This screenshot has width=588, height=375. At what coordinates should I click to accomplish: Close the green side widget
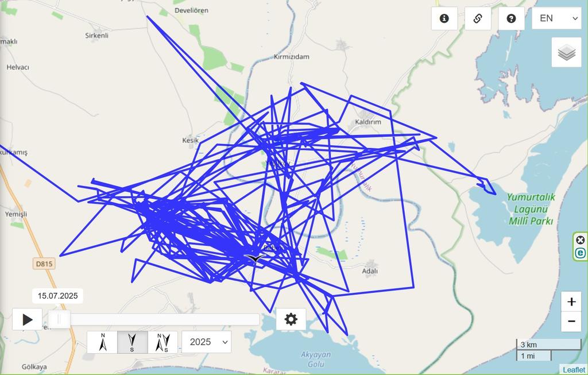coord(581,240)
